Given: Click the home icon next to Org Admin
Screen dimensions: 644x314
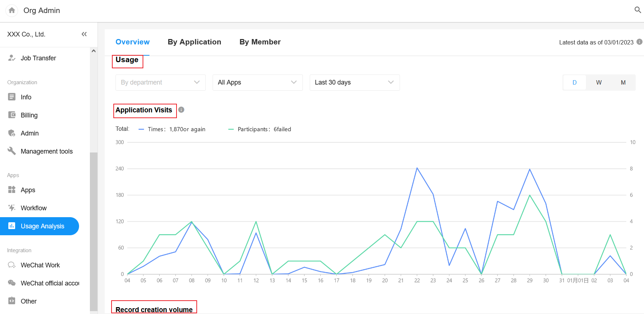Looking at the screenshot, I should [x=12, y=10].
